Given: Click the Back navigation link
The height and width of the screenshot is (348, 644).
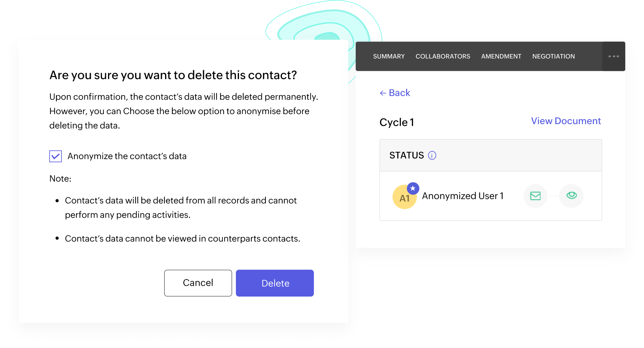Looking at the screenshot, I should [395, 93].
